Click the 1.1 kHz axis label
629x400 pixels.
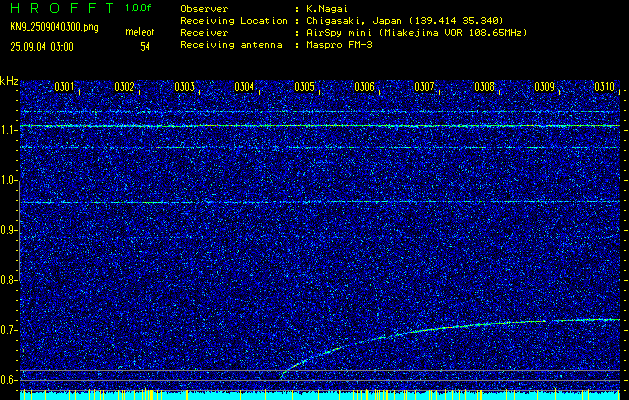pos(7,130)
